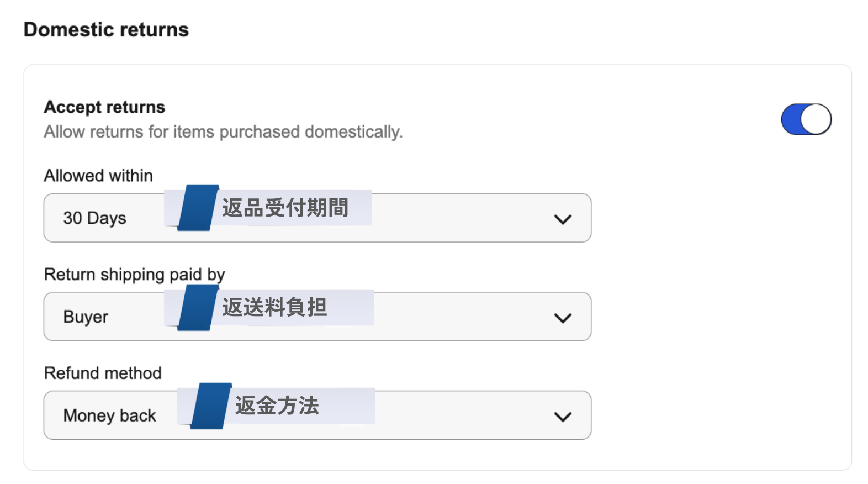Viewport: 868px width, 484px height.
Task: Click the chevron arrow in Return shipping field
Action: pyautogui.click(x=562, y=318)
